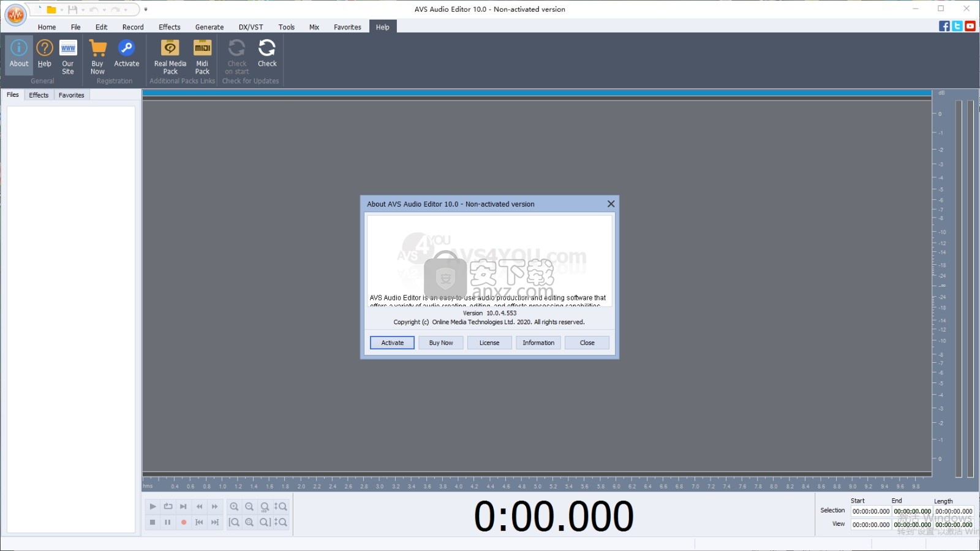Image resolution: width=980 pixels, height=551 pixels.
Task: Toggle loop playback
Action: click(x=168, y=506)
